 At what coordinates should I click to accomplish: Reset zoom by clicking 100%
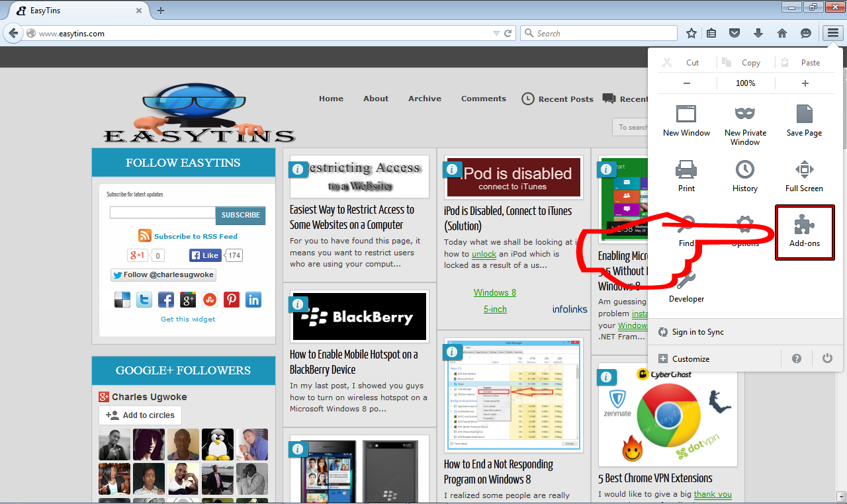coord(746,83)
